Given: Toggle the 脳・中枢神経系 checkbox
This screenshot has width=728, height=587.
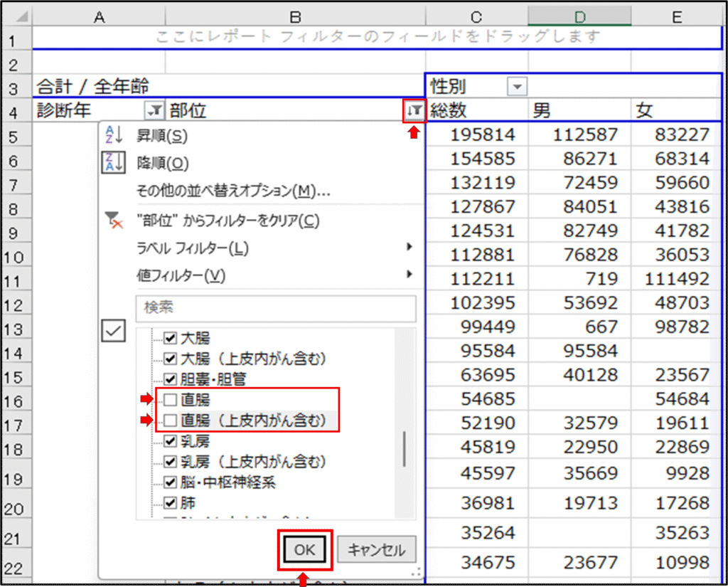Looking at the screenshot, I should [171, 482].
